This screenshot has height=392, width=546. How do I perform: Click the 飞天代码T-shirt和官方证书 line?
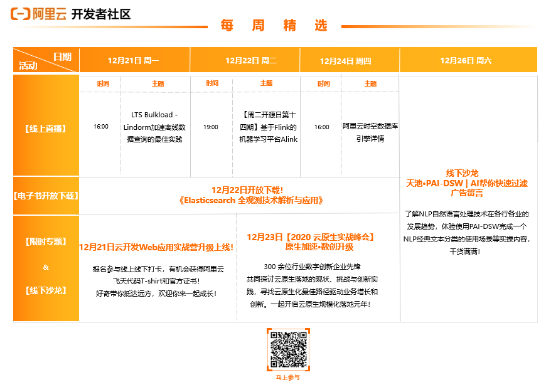[x=156, y=281]
